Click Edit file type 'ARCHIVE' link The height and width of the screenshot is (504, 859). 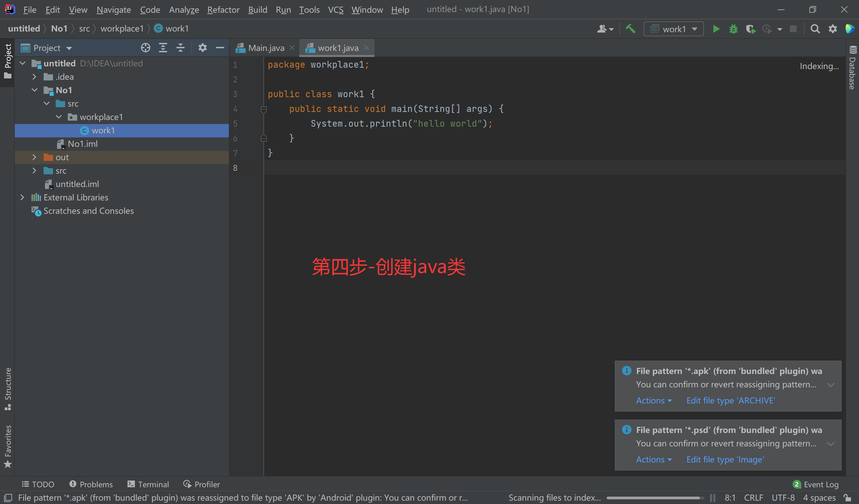[x=730, y=400]
